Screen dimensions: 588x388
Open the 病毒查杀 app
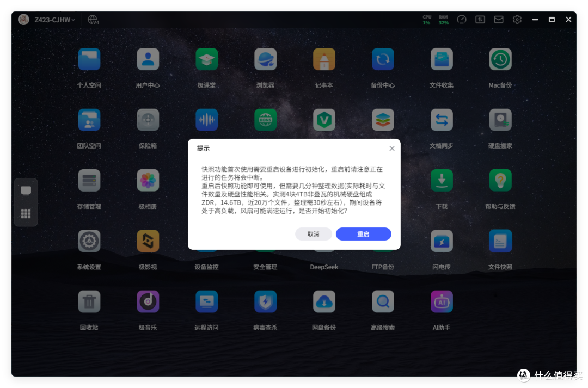point(265,301)
